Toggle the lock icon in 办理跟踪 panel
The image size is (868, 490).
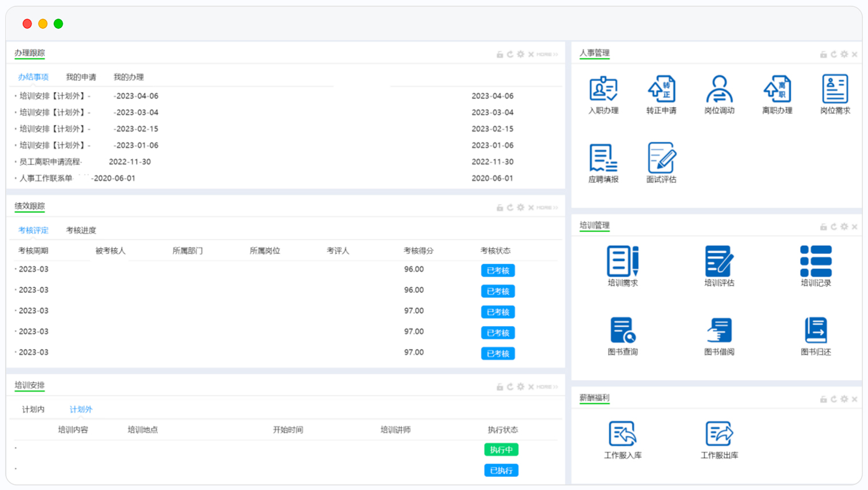[500, 54]
